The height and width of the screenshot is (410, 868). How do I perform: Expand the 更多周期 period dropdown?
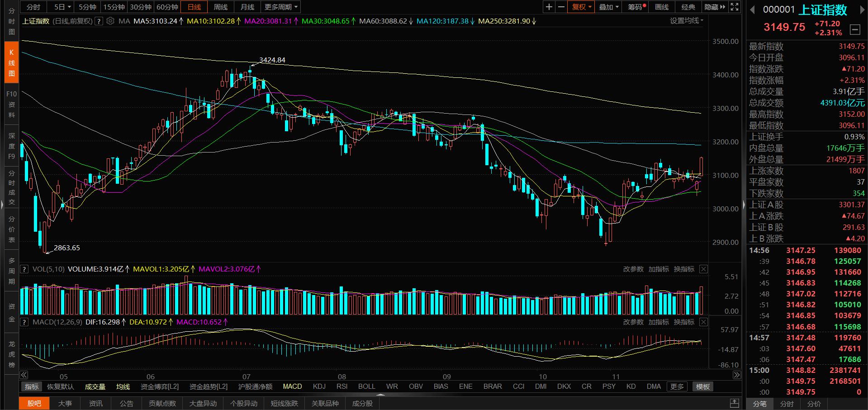pyautogui.click(x=281, y=7)
